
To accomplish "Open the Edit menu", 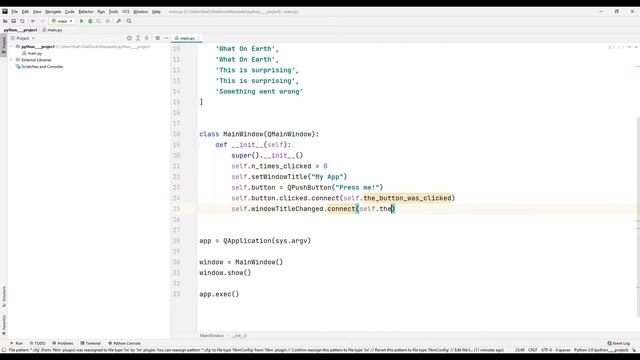I will pos(25,11).
